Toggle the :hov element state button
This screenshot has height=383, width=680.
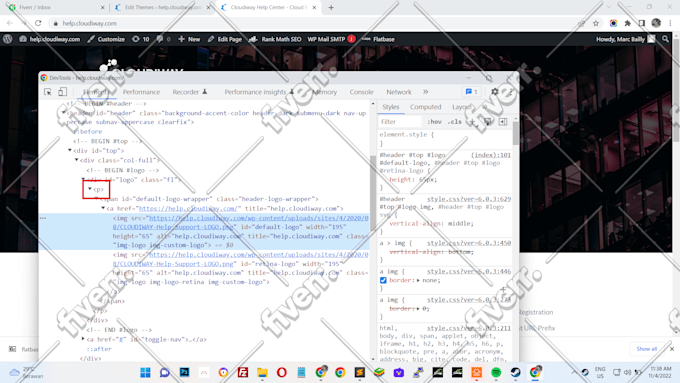point(435,122)
